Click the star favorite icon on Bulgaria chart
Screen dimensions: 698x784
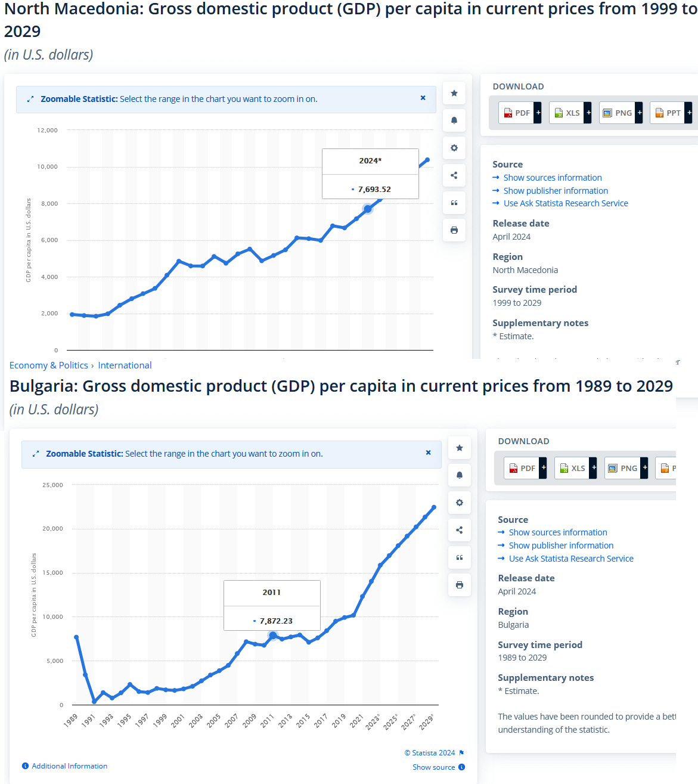(x=460, y=448)
